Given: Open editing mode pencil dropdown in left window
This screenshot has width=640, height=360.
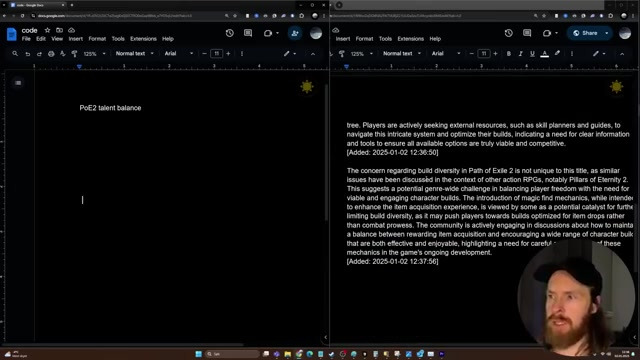Looking at the screenshot, I should pos(290,53).
